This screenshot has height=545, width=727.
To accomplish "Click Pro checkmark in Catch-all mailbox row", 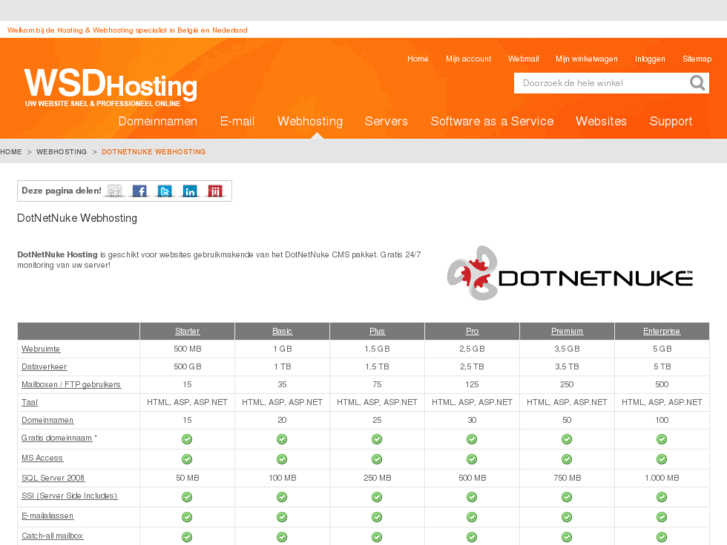I will 472,537.
